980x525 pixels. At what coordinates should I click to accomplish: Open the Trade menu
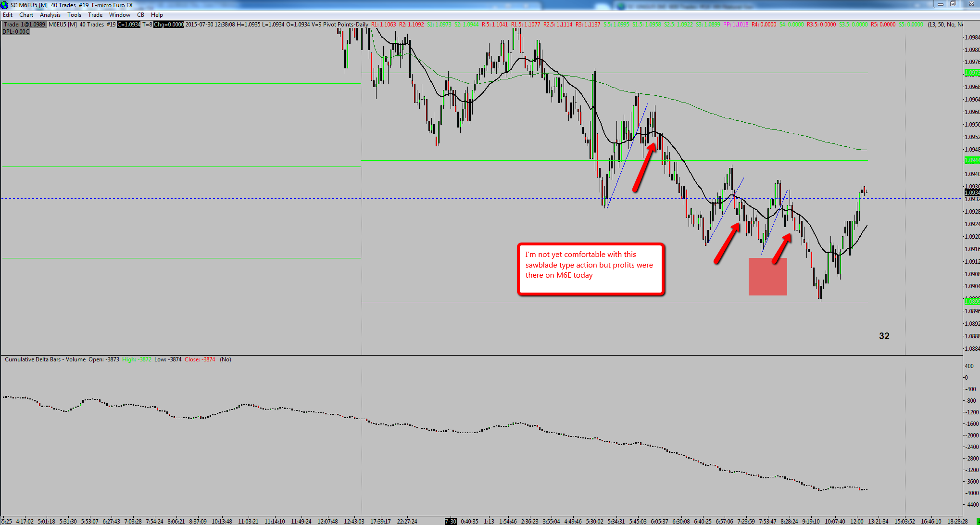(x=95, y=15)
